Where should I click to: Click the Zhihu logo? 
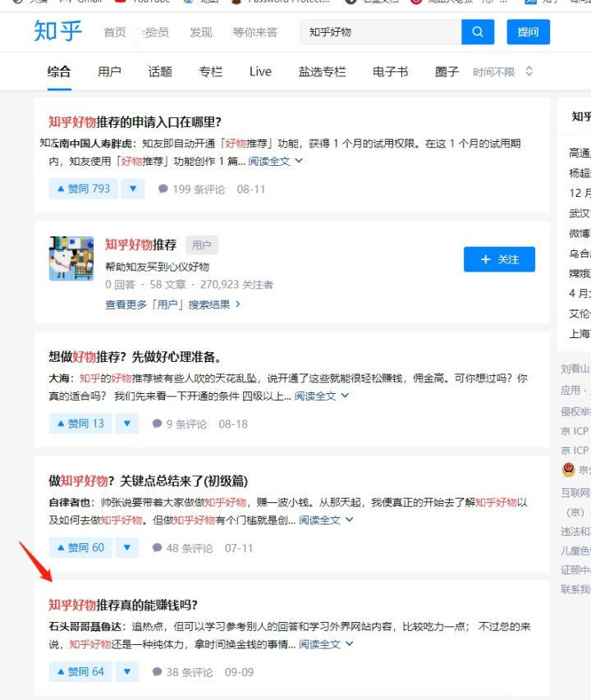[58, 31]
